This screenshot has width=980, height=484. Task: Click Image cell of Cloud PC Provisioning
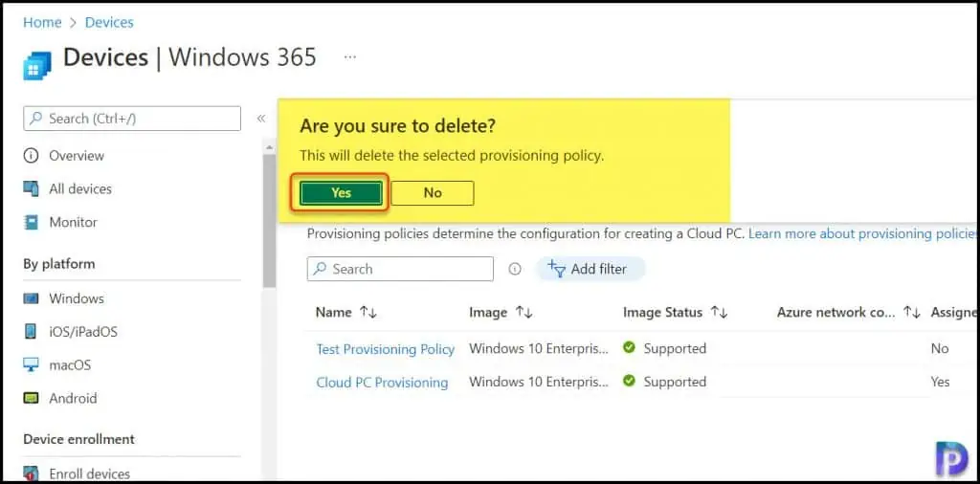pos(539,382)
